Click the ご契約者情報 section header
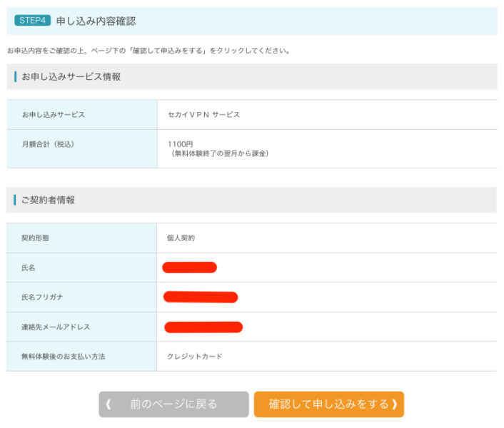504x428 pixels. 49,200
